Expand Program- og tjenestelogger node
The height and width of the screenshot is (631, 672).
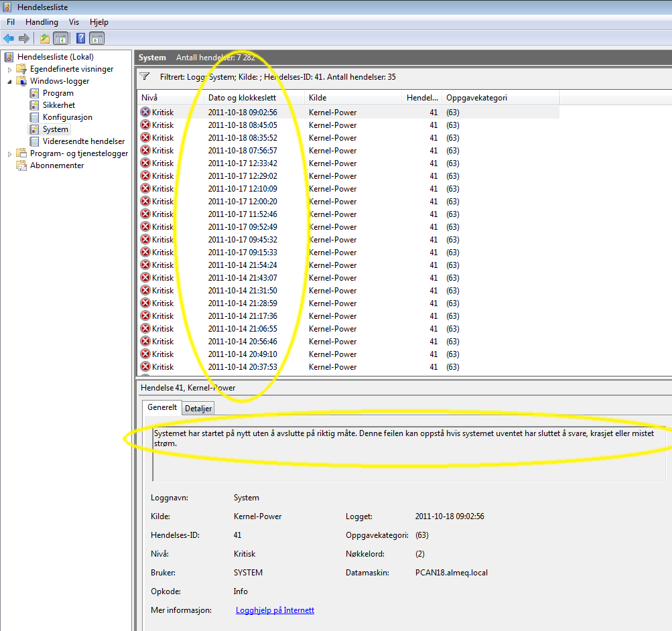9,153
